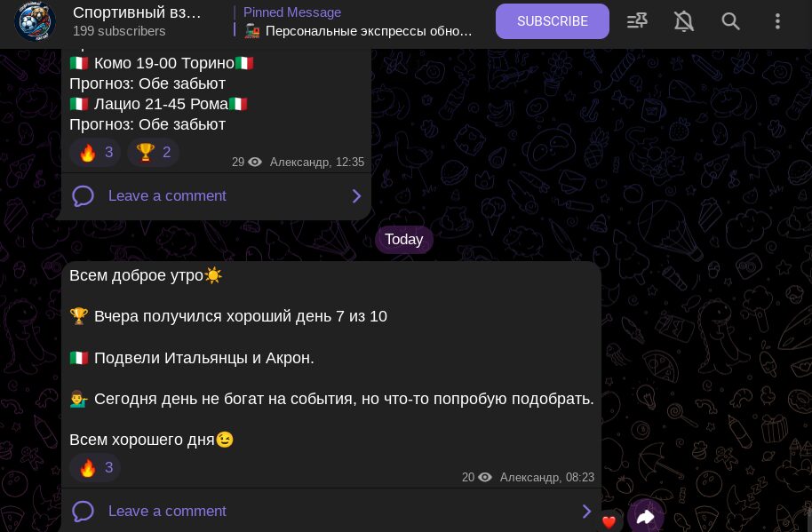812x532 pixels.
Task: Open the pinned messages list icon
Action: 637,21
